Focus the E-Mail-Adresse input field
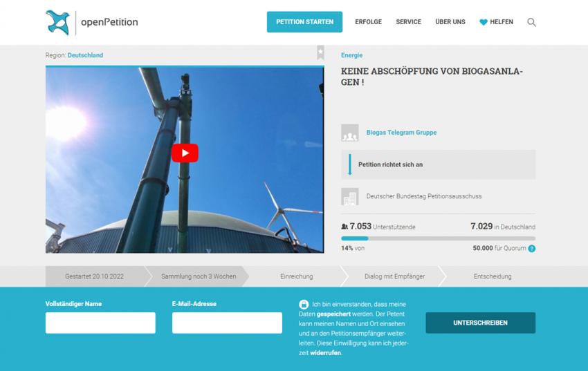588x371 pixels. click(228, 323)
